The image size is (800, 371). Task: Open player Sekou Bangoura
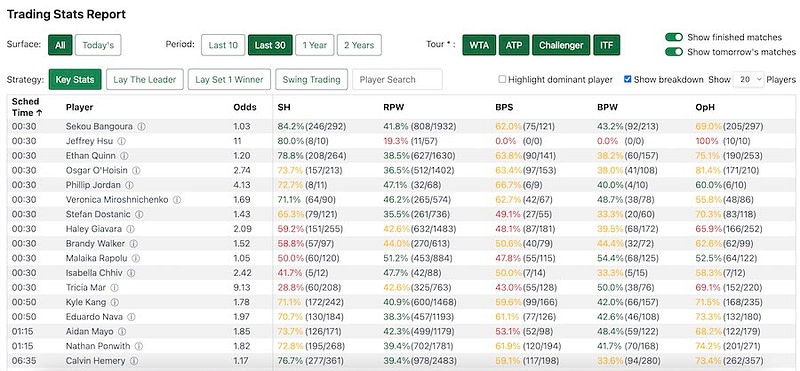click(x=99, y=126)
